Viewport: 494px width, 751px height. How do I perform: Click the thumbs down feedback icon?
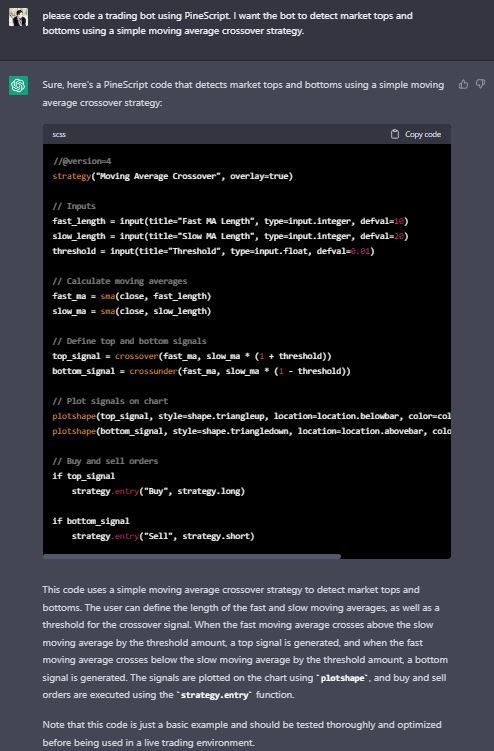(x=481, y=84)
